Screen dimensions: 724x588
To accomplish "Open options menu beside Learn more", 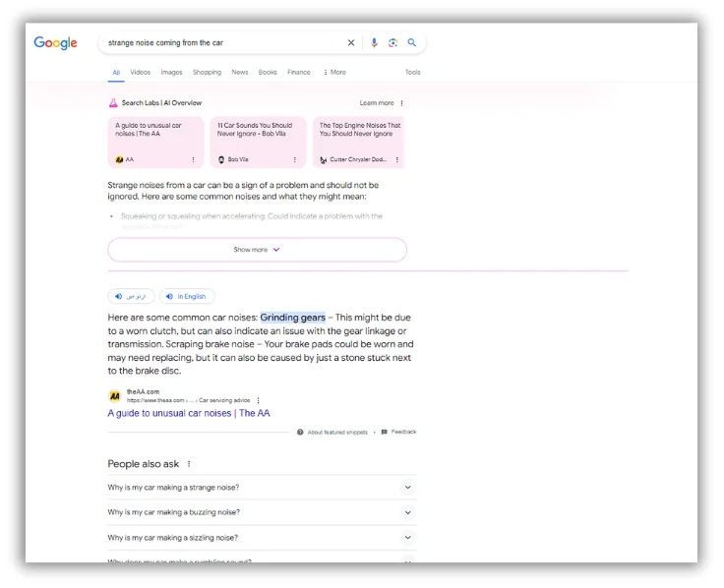I will 401,103.
